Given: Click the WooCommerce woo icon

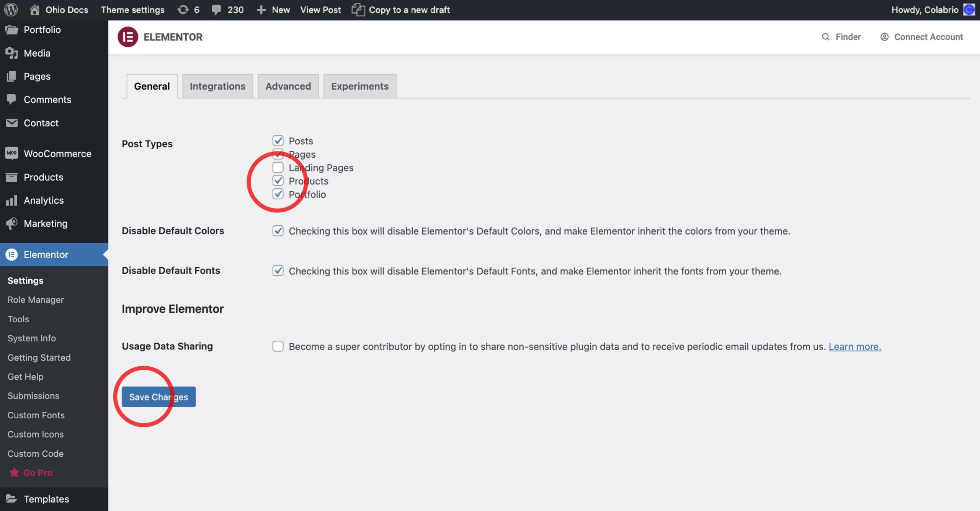Looking at the screenshot, I should (x=12, y=153).
